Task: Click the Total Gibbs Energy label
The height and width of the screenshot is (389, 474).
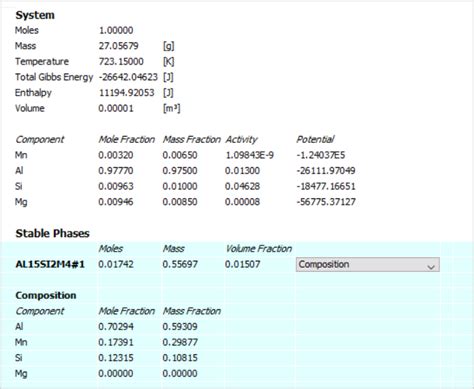Action: coord(54,77)
